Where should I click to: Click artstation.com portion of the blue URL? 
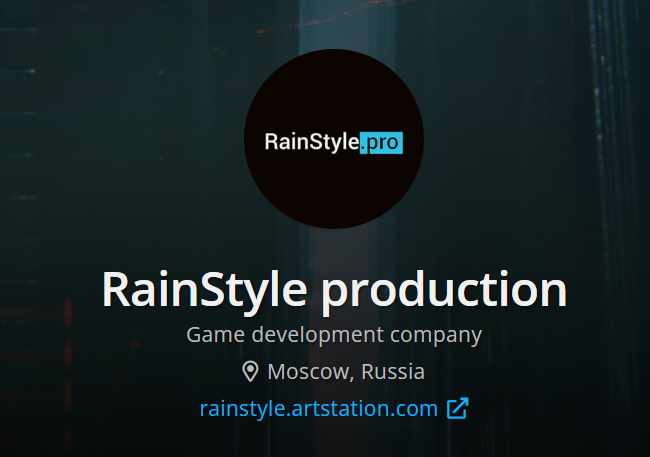(365, 408)
